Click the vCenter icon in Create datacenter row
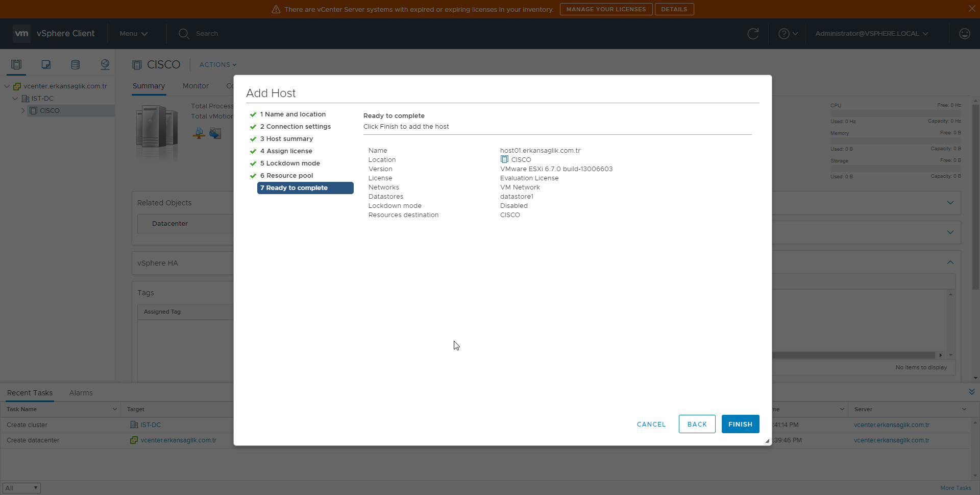980x495 pixels. [134, 440]
